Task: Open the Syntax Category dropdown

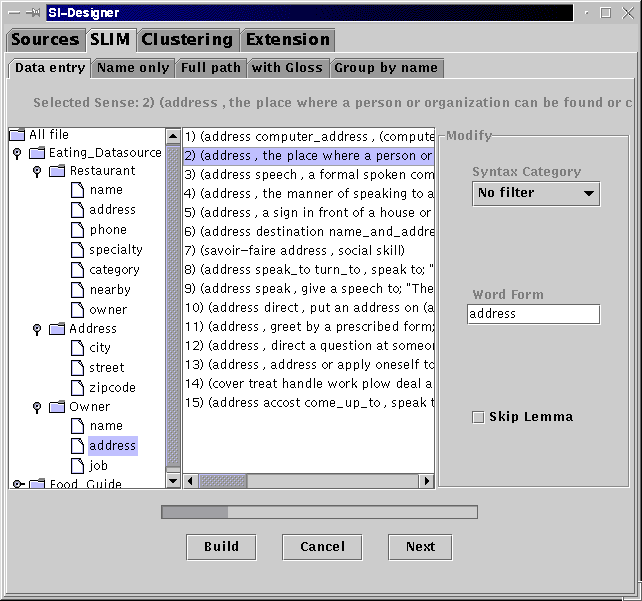Action: (x=536, y=193)
